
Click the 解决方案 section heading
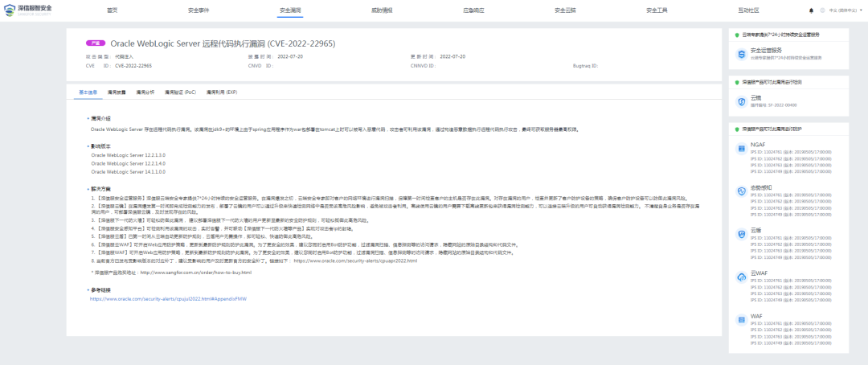coord(100,188)
